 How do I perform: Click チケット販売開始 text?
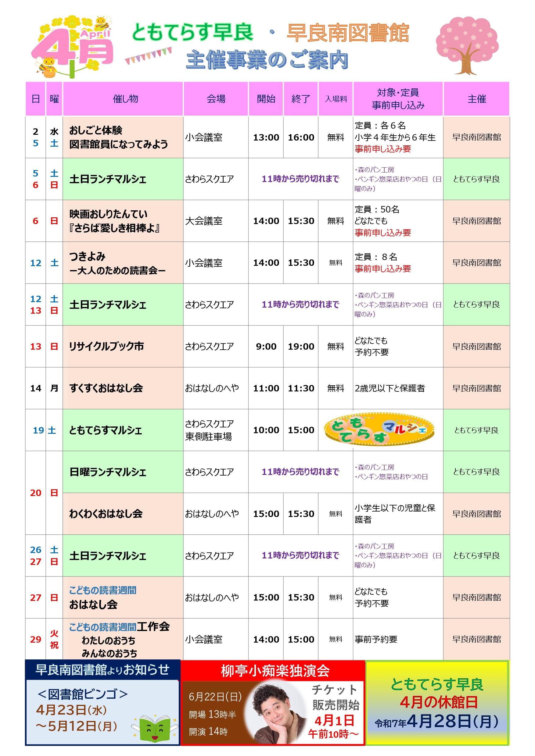(335, 697)
